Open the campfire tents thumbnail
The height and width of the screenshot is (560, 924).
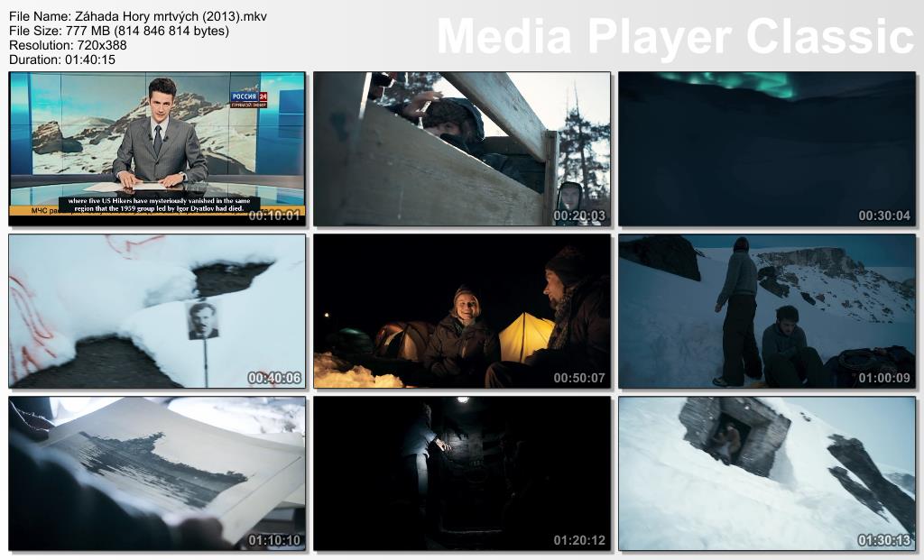tap(461, 311)
